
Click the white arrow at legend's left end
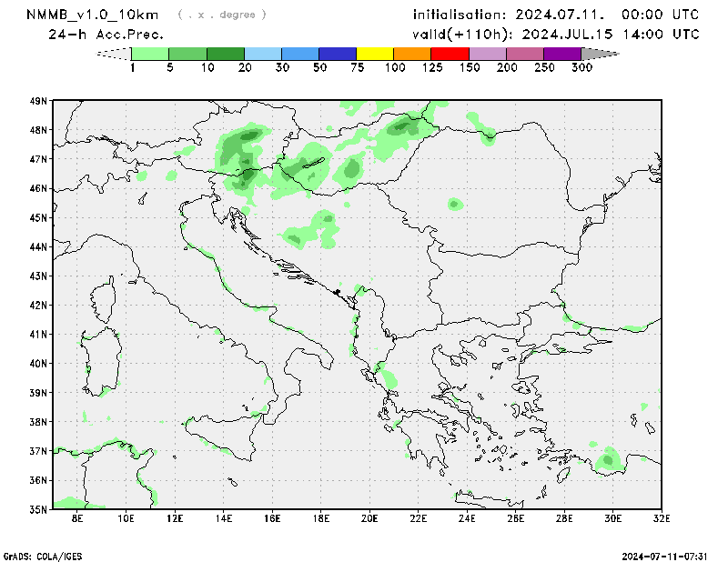[x=114, y=54]
